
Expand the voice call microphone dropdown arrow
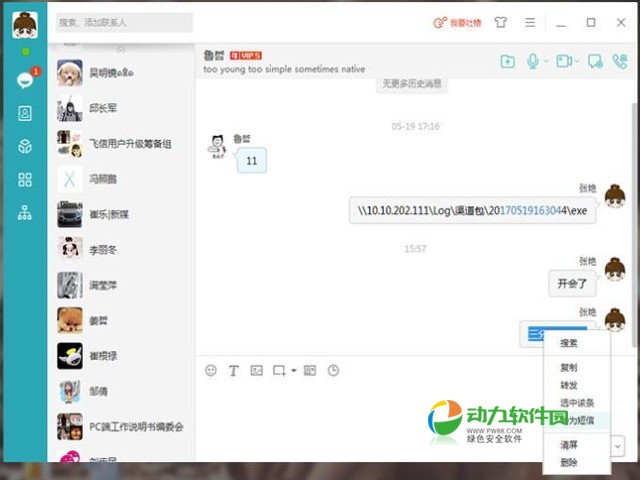point(547,62)
